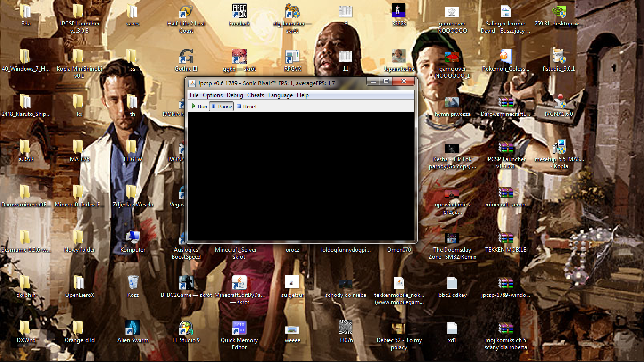Select the dolphin folder icon
The image size is (644, 362).
point(26,283)
